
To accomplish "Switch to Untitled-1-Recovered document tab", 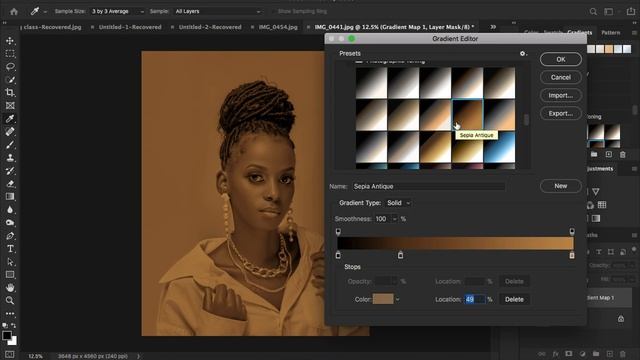I will 130,27.
